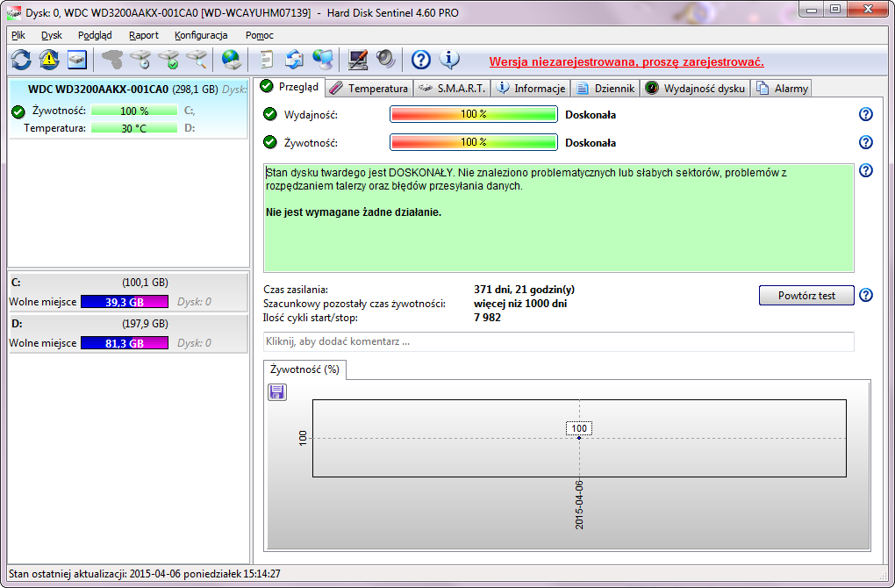The width and height of the screenshot is (895, 588).
Task: Save the Żywotność chart with floppy icon
Action: (x=276, y=392)
